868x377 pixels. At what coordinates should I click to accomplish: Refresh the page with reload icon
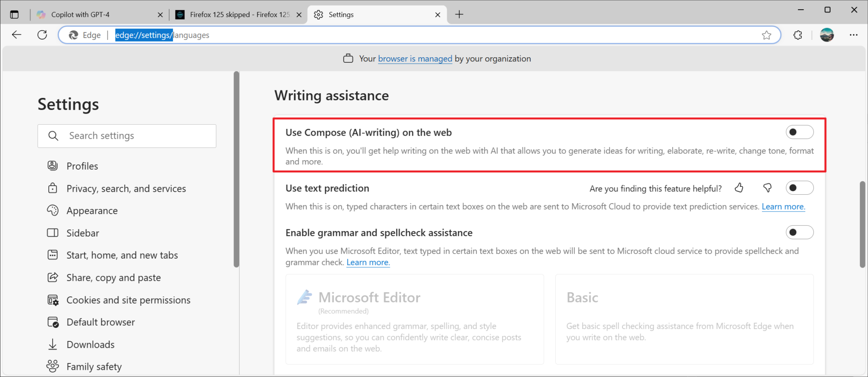(x=42, y=35)
